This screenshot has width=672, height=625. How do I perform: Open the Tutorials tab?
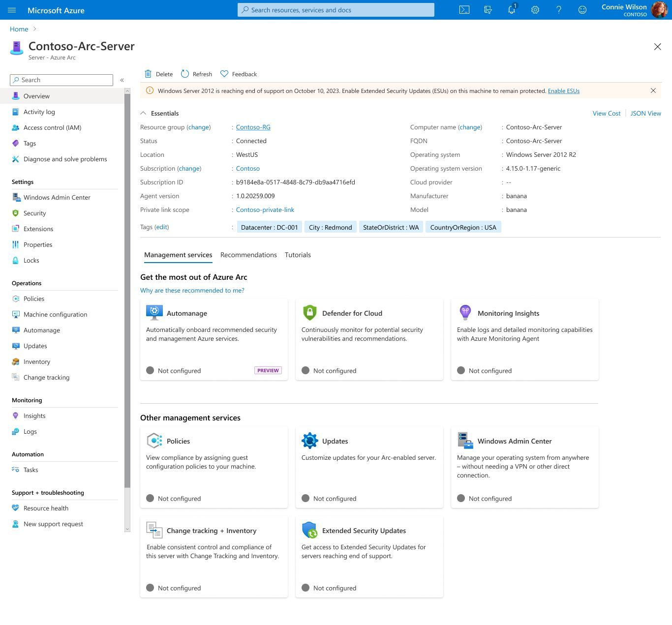pyautogui.click(x=298, y=255)
